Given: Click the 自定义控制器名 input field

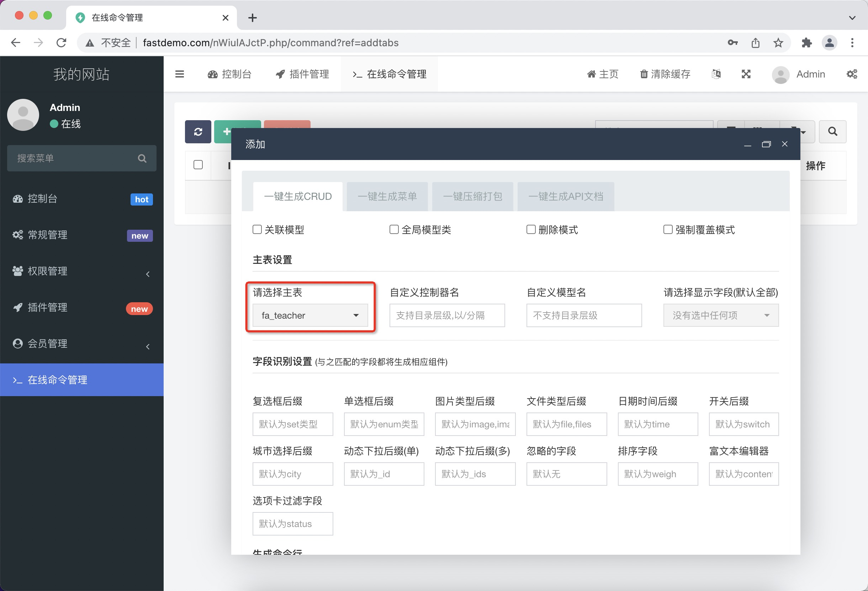Looking at the screenshot, I should coord(447,315).
